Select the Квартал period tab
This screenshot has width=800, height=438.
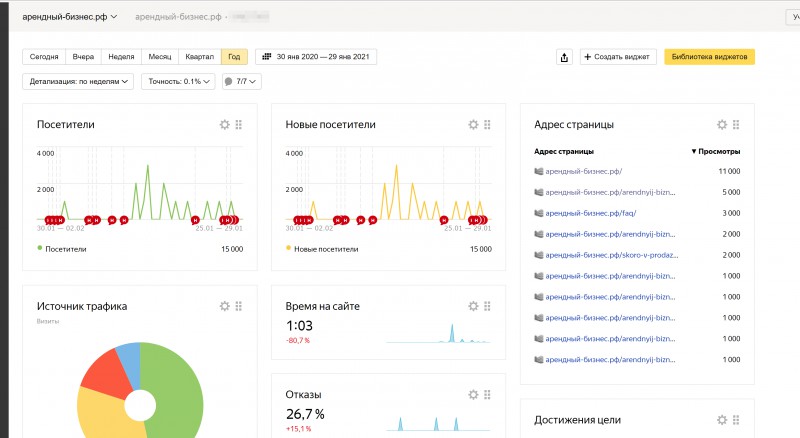pyautogui.click(x=199, y=57)
